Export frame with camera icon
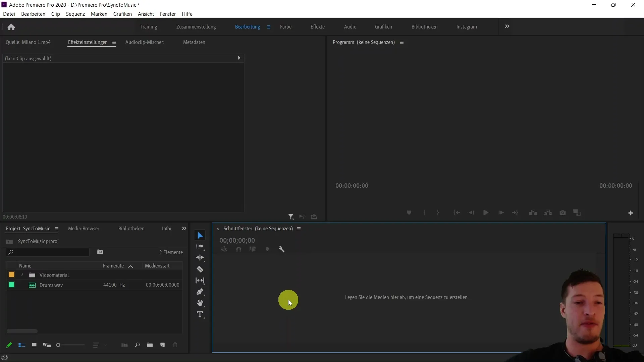The height and width of the screenshot is (362, 644). [x=562, y=213]
